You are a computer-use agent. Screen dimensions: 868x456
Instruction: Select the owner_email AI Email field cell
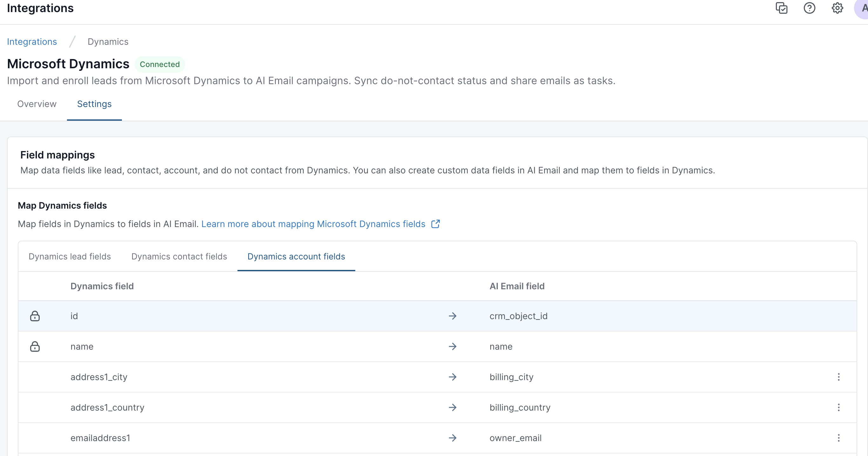(x=516, y=438)
